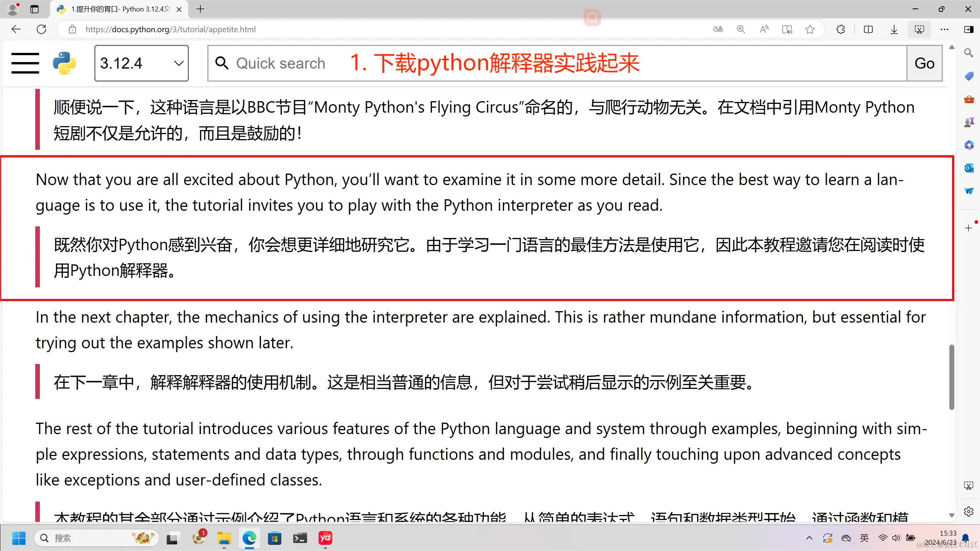
Task: Open a new browser tab
Action: tap(200, 9)
